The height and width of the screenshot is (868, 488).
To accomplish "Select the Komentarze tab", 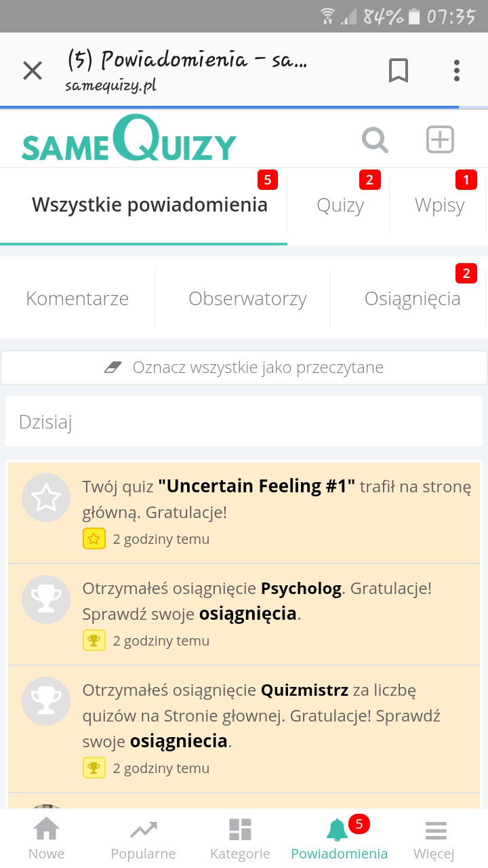I will click(77, 298).
